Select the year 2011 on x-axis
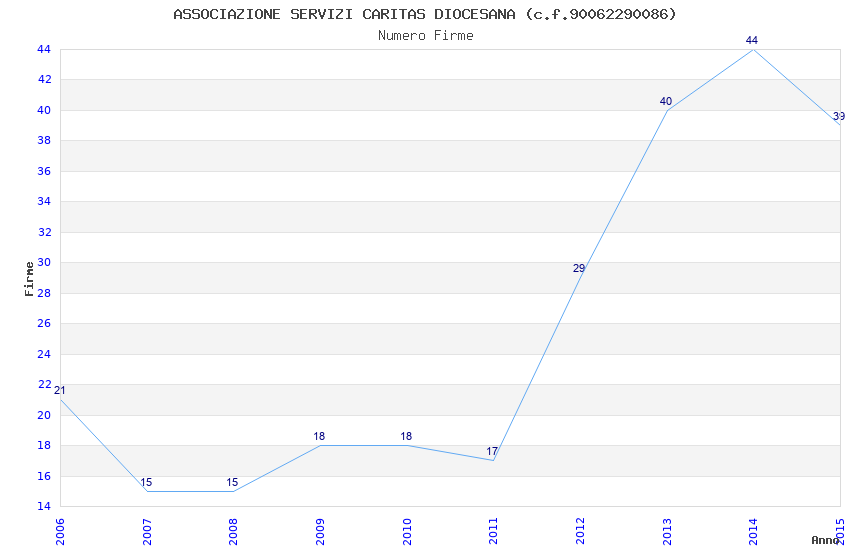 click(x=493, y=532)
